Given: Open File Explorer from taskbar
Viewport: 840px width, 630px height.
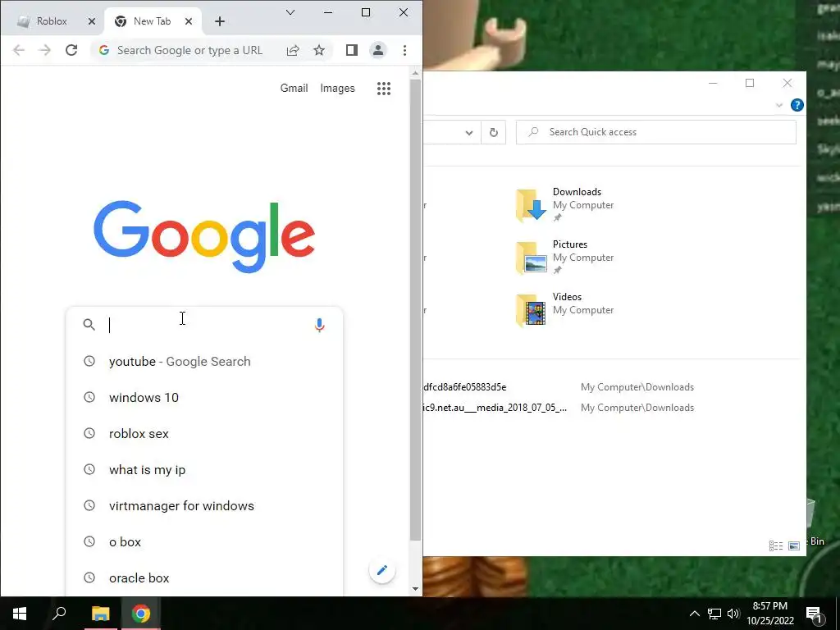Looking at the screenshot, I should (101, 614).
